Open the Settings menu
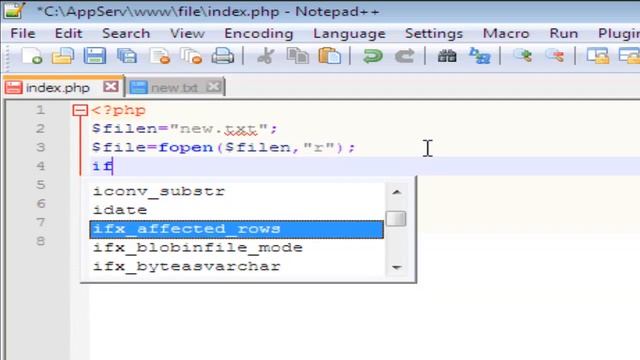 coord(434,33)
